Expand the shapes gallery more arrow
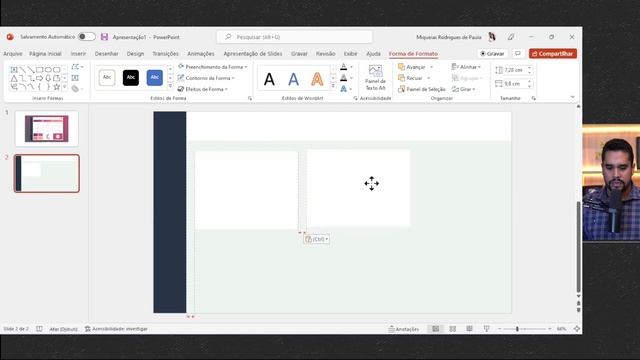Image resolution: width=640 pixels, height=360 pixels. pos(64,87)
